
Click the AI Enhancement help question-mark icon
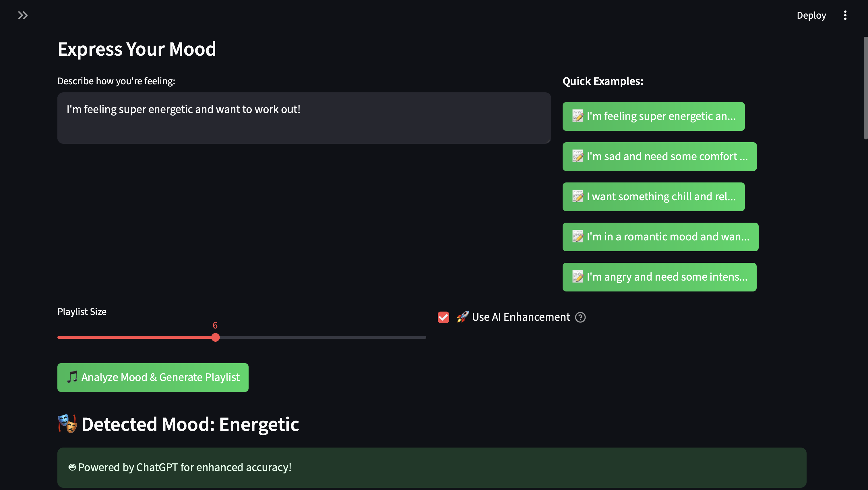(580, 317)
